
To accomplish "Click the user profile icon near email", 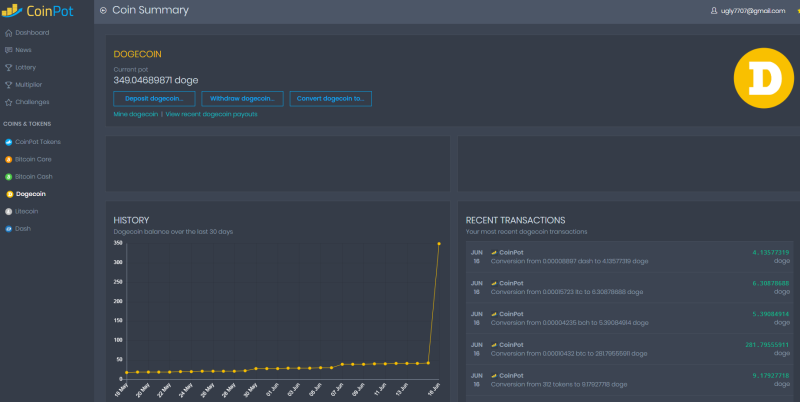I will tap(714, 11).
